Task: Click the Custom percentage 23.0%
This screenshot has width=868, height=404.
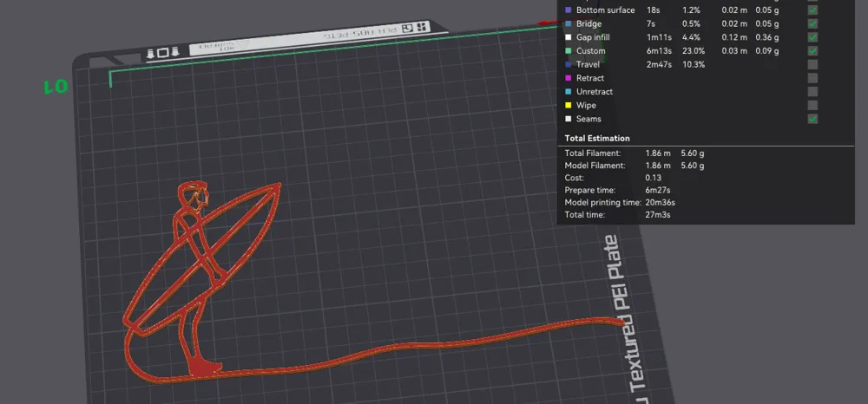Action: (x=693, y=51)
